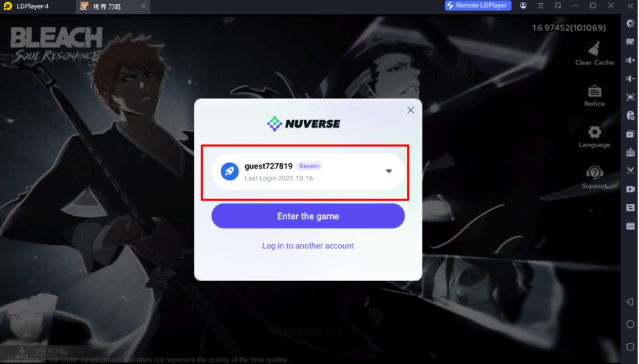Open the LDPlayer hamburger menu
The image size is (639, 364).
541,6
